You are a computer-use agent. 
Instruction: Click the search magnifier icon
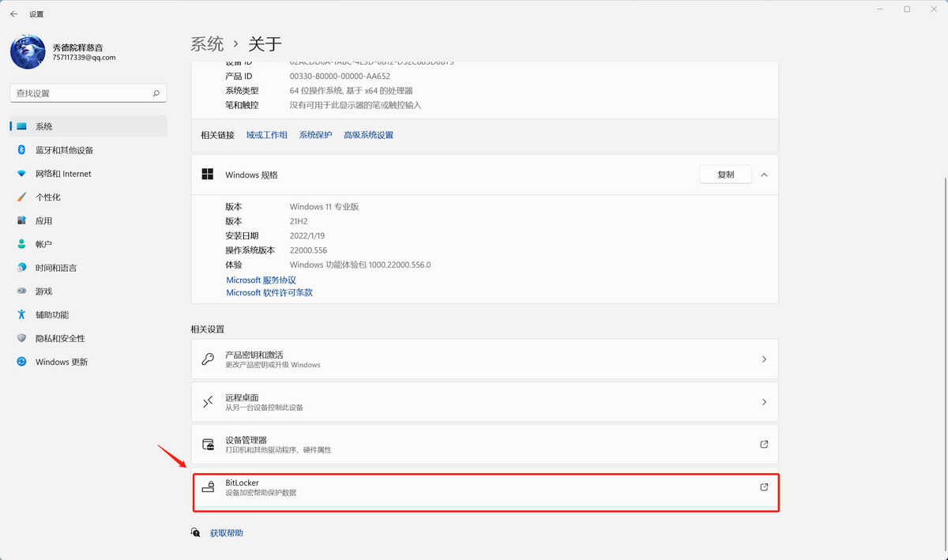(156, 93)
